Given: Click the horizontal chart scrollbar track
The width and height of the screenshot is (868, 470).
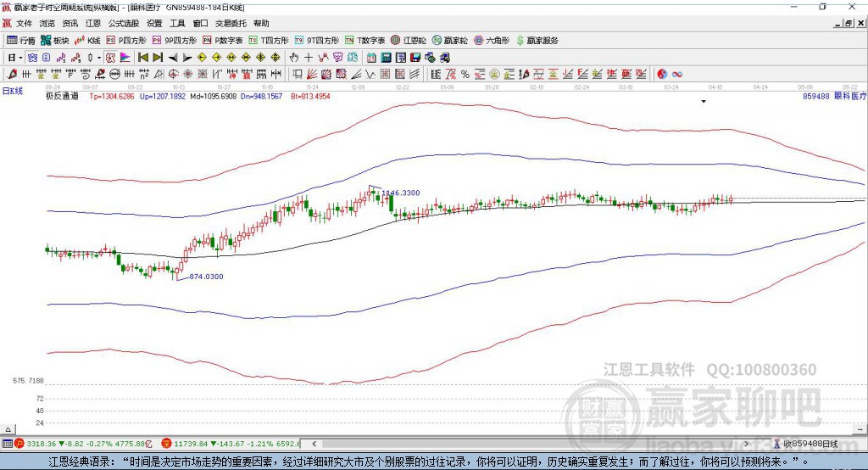Looking at the screenshot, I should 531,444.
